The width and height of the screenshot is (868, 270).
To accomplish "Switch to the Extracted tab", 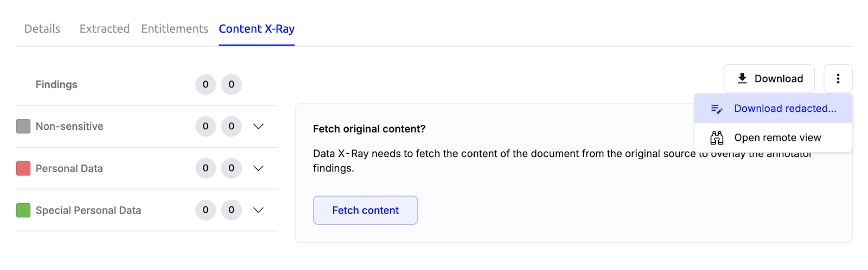I will pyautogui.click(x=105, y=29).
